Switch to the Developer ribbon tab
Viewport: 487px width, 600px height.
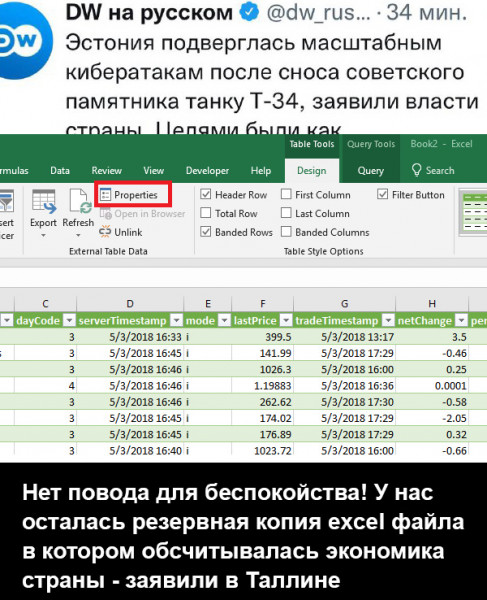(207, 170)
